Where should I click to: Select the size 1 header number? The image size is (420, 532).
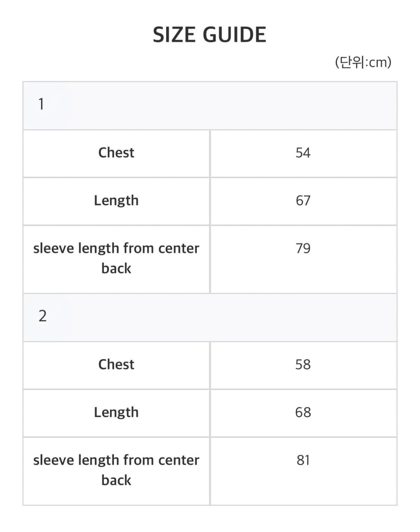pos(41,104)
